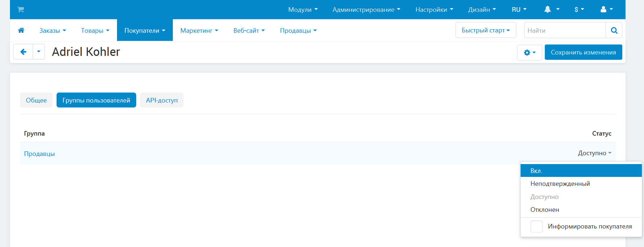Screen dimensions: 644x247
Task: Expand the dropdown beside the back arrow
Action: [x=39, y=52]
